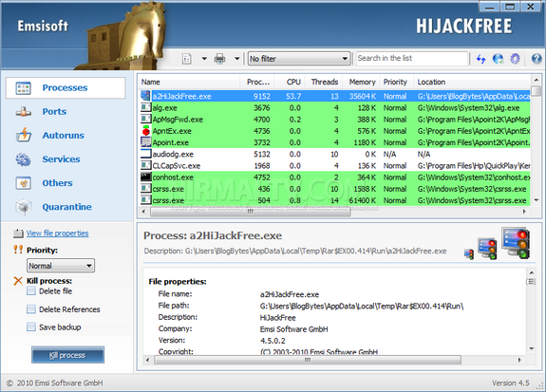Select the Apoint.exe process

pyautogui.click(x=335, y=142)
